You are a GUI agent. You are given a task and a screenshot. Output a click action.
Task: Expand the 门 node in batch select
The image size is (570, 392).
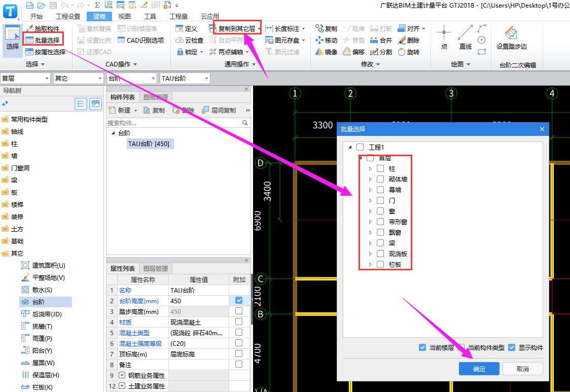point(370,200)
